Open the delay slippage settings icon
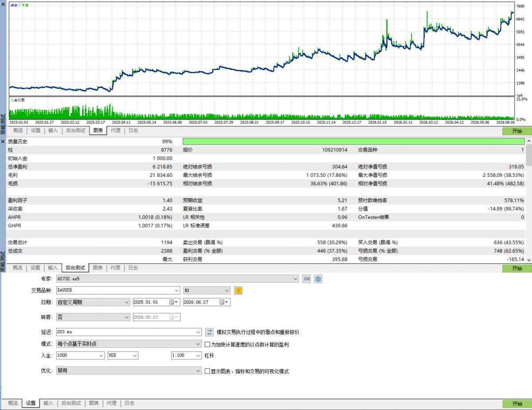This screenshot has width=532, height=410. click(x=210, y=332)
